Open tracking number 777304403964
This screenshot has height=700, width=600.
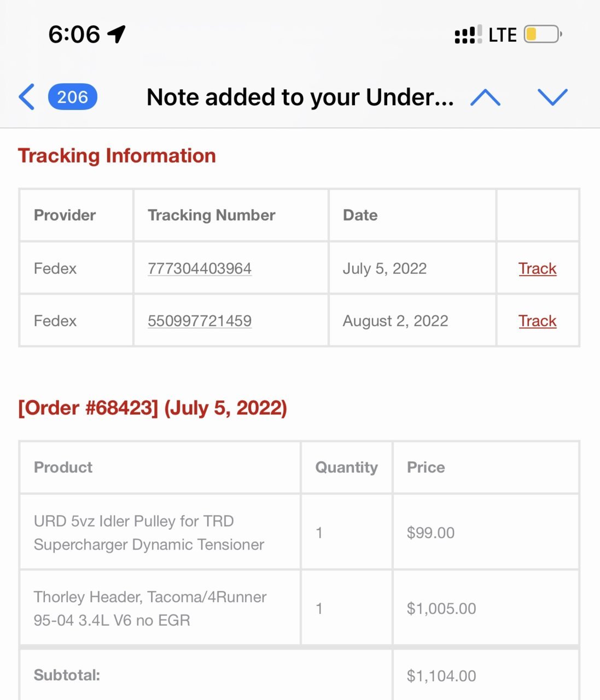coord(200,268)
